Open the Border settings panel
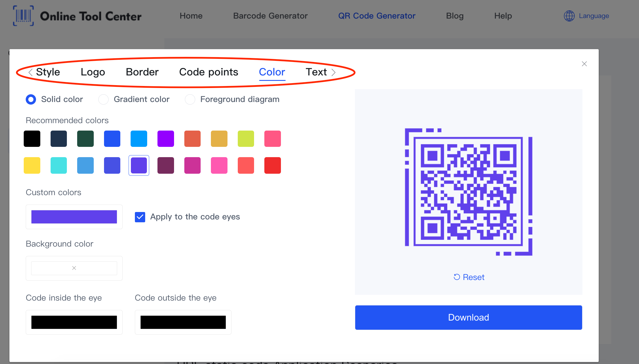The height and width of the screenshot is (364, 639). 142,71
